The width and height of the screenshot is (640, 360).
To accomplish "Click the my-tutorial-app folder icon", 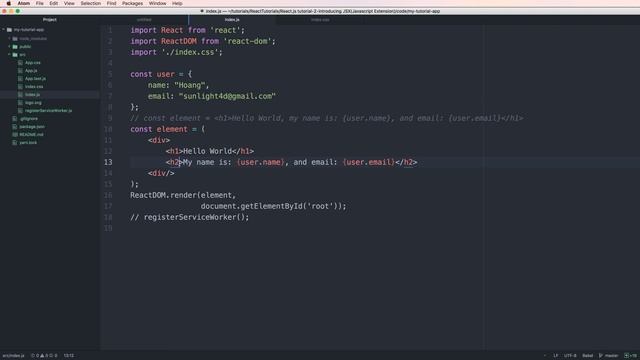I will coord(9,30).
